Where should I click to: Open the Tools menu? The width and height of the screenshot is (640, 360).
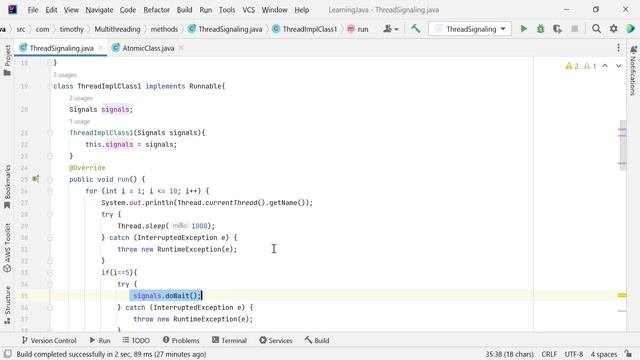[227, 10]
